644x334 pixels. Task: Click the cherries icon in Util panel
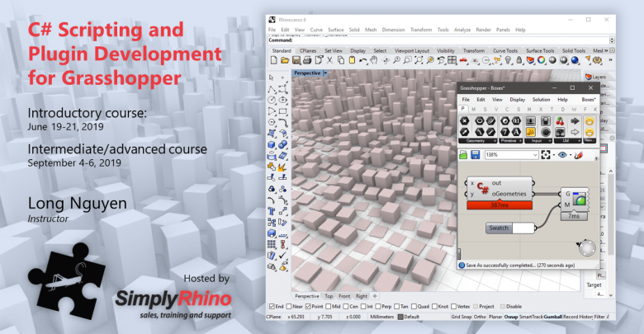tap(560, 121)
